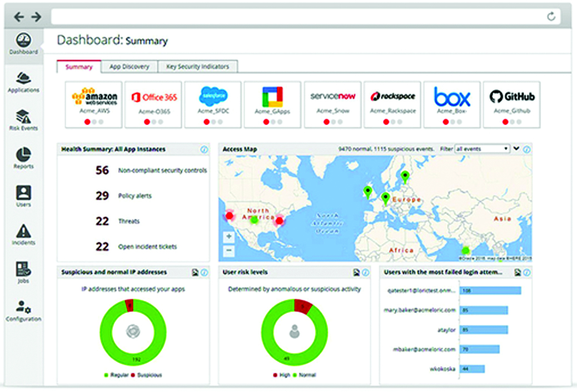
Task: Open Configuration in the sidebar
Action: pos(23,311)
